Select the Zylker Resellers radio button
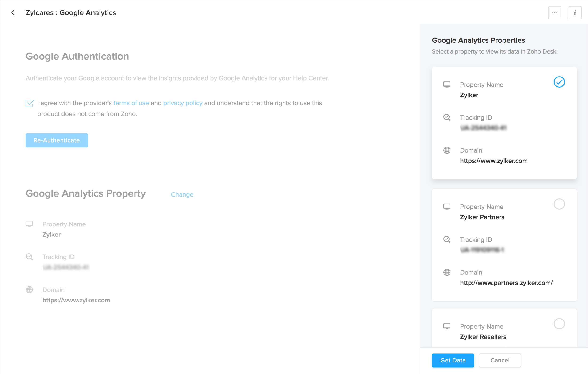588x374 pixels. [x=559, y=324]
